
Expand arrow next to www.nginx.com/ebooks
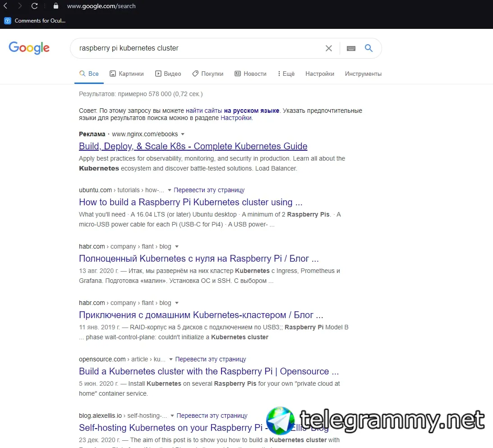click(183, 134)
